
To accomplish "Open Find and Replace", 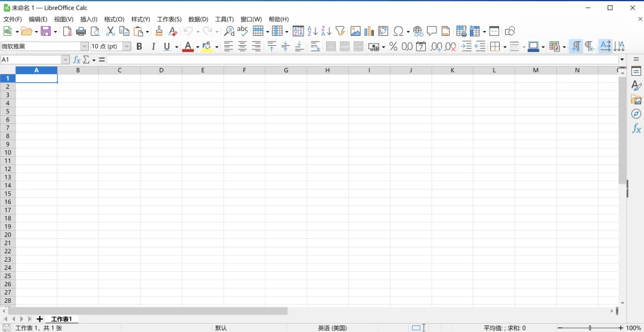I will 229,31.
